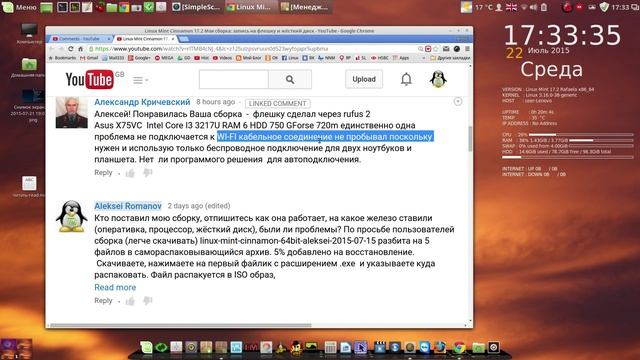Open the shield update manager tray icon
The image size is (640, 360).
point(604,7)
